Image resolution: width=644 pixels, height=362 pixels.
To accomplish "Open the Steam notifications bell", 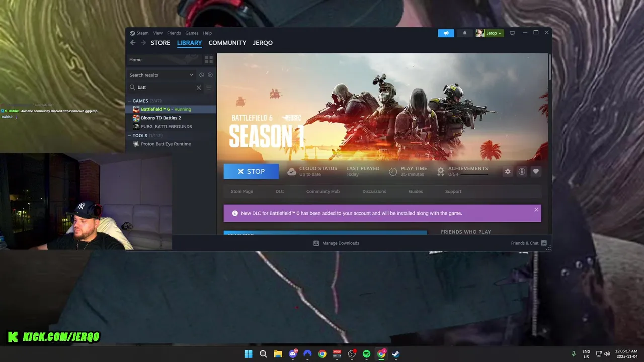I will click(465, 33).
